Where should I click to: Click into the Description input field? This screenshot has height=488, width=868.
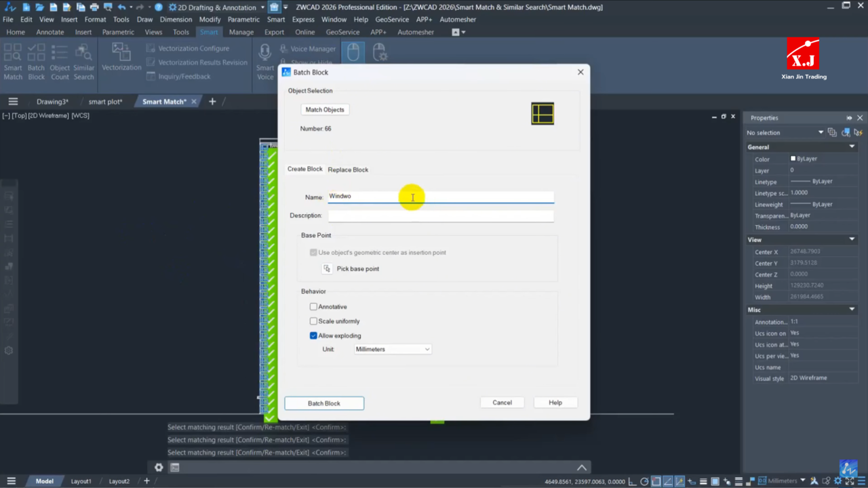coord(441,216)
